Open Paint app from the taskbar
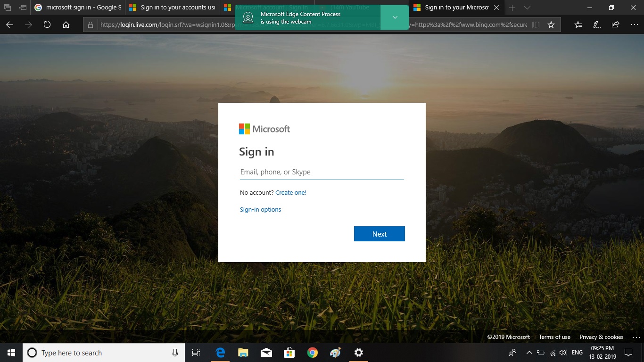Viewport: 644px width, 362px height. pos(335,353)
